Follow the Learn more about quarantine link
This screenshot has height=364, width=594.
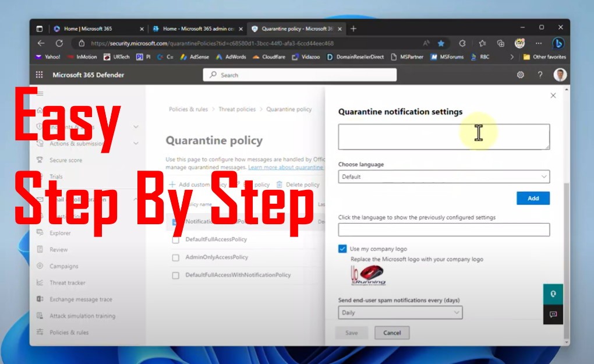pyautogui.click(x=287, y=167)
